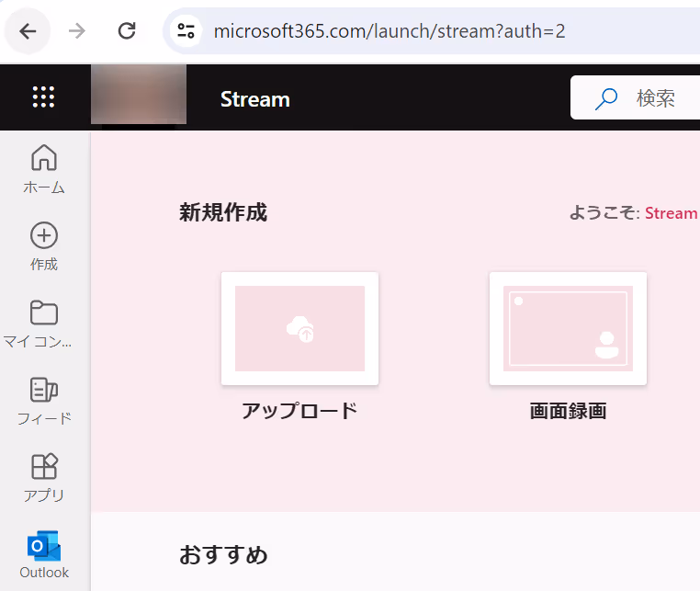This screenshot has height=591, width=700.
Task: Open the Microsoft 365 app launcher grid
Action: (44, 97)
